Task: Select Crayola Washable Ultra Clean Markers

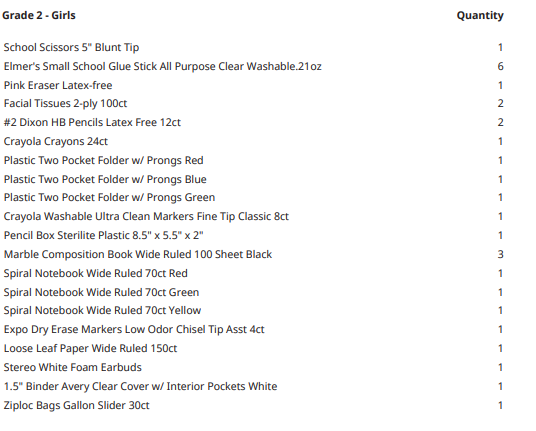Action: 146,216
